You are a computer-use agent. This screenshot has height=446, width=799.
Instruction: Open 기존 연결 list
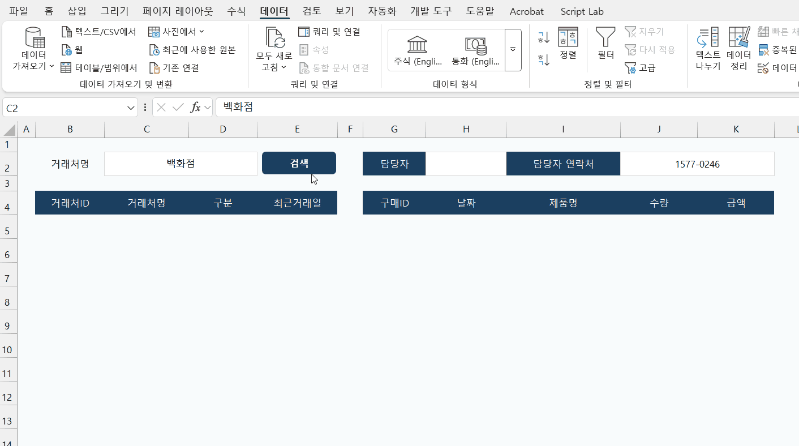point(174,68)
